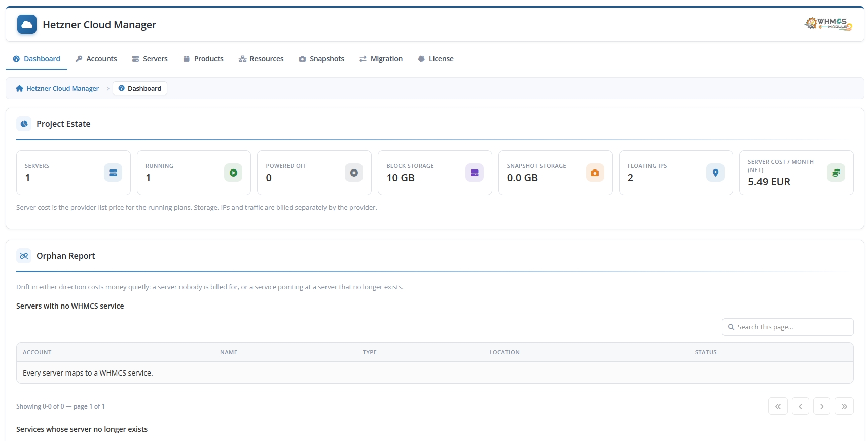The height and width of the screenshot is (441, 868).
Task: Click the ACCOUNT column header
Action: pyautogui.click(x=37, y=352)
